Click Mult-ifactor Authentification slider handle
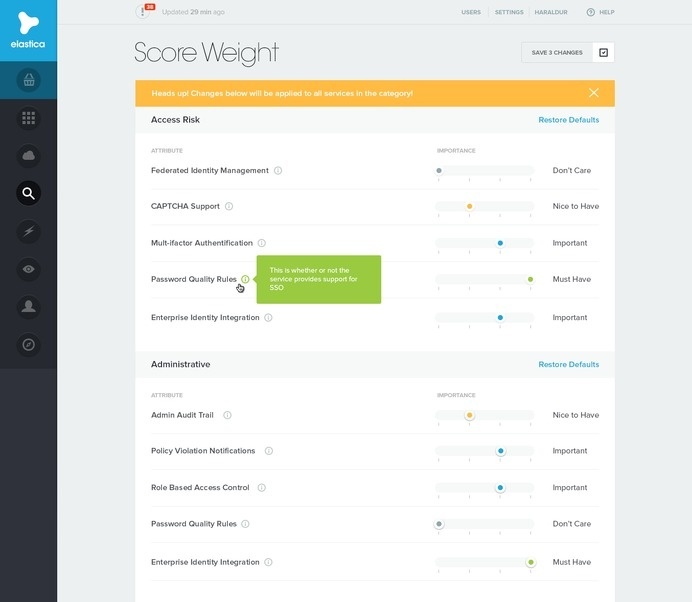 (x=500, y=243)
